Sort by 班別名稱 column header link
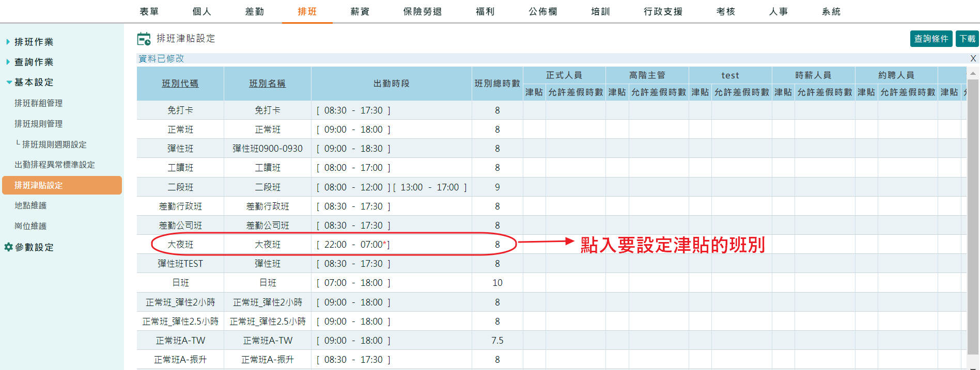 (268, 84)
